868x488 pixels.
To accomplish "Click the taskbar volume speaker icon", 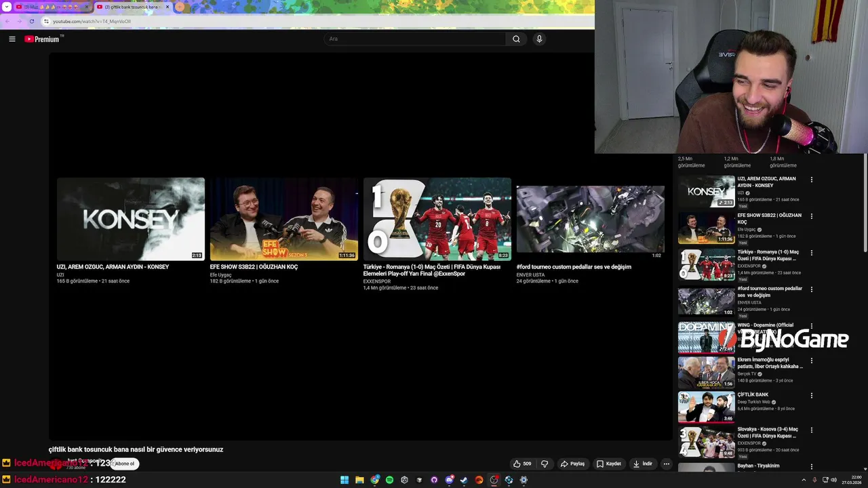I will (834, 480).
